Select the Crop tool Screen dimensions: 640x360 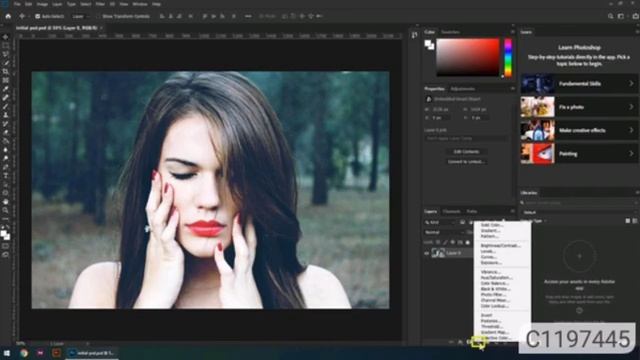click(5, 72)
